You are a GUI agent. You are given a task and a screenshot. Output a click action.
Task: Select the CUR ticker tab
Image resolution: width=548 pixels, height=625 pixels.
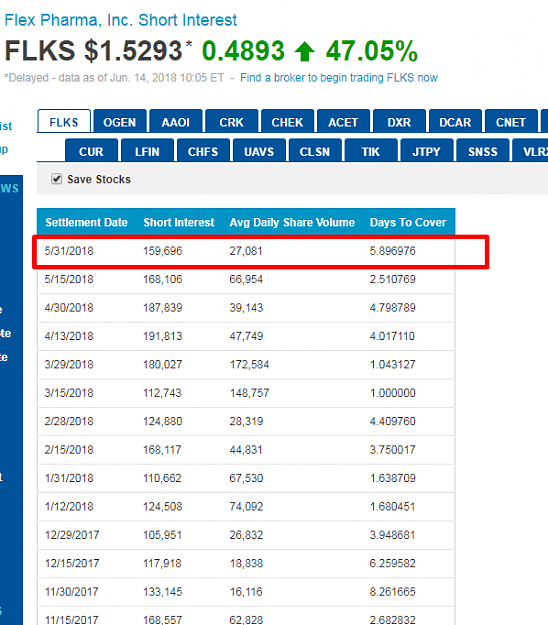click(91, 150)
